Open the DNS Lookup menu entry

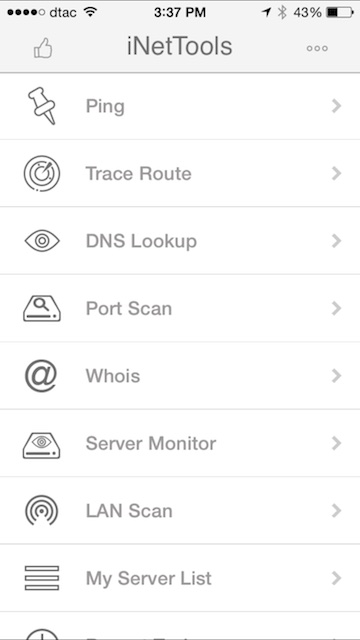click(x=180, y=241)
